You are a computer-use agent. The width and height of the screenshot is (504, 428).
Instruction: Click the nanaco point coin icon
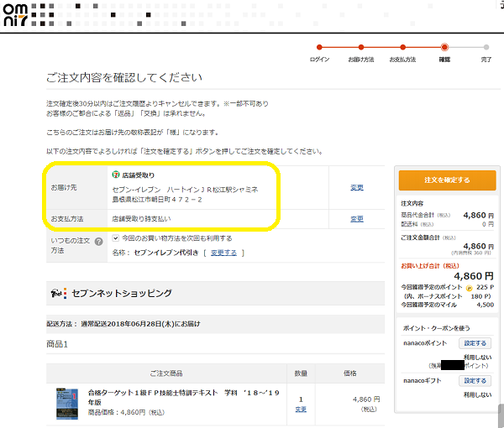coord(469,288)
